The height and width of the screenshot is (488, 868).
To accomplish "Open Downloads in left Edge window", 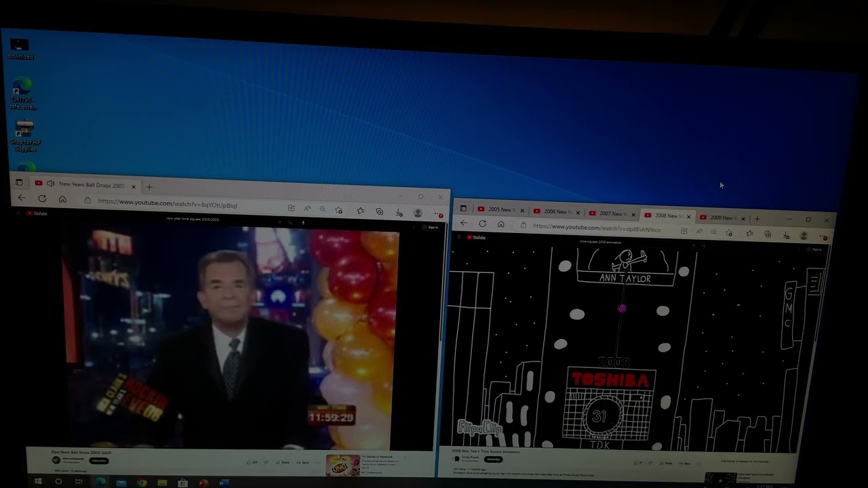I will pyautogui.click(x=399, y=212).
